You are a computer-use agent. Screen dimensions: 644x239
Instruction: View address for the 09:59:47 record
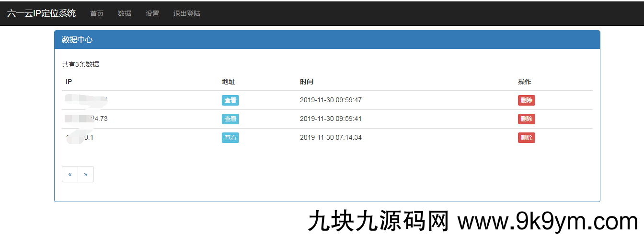(x=230, y=100)
